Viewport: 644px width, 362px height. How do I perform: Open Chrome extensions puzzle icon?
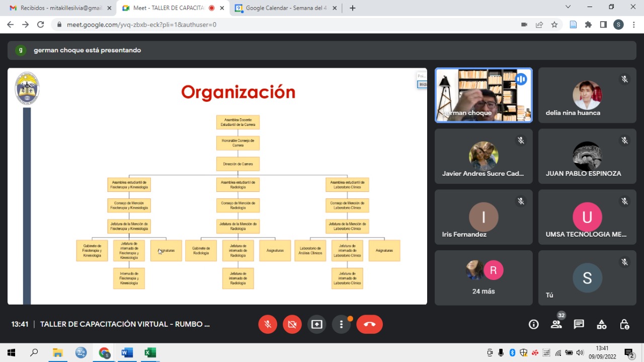588,24
